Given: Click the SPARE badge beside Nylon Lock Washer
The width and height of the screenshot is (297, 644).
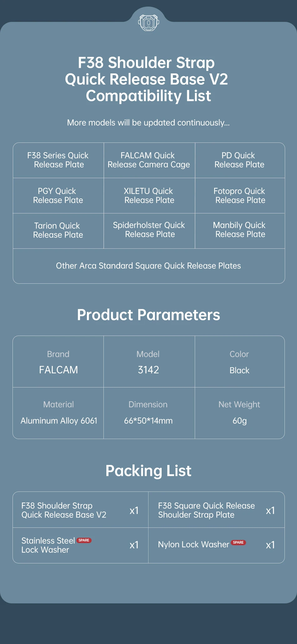Looking at the screenshot, I should click(x=238, y=542).
